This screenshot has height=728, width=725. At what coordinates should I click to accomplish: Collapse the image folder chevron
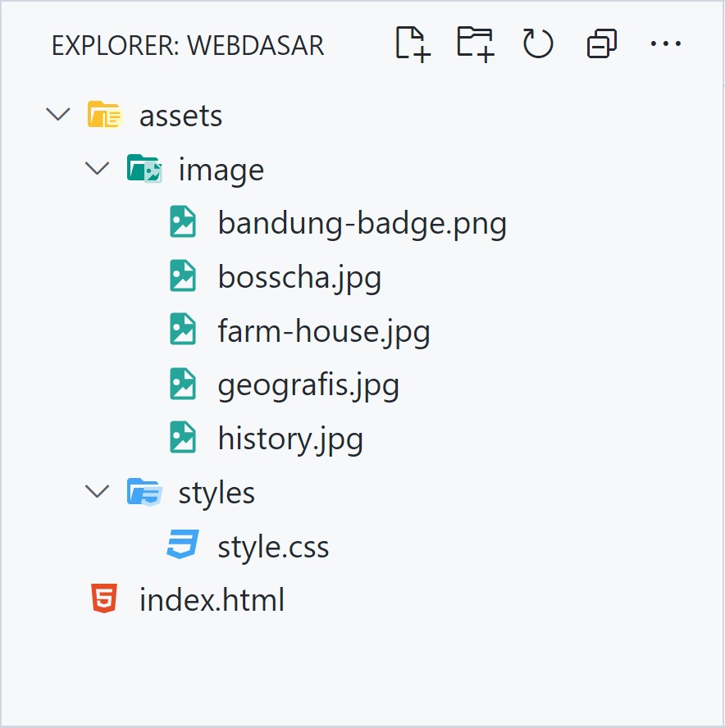[x=98, y=169]
